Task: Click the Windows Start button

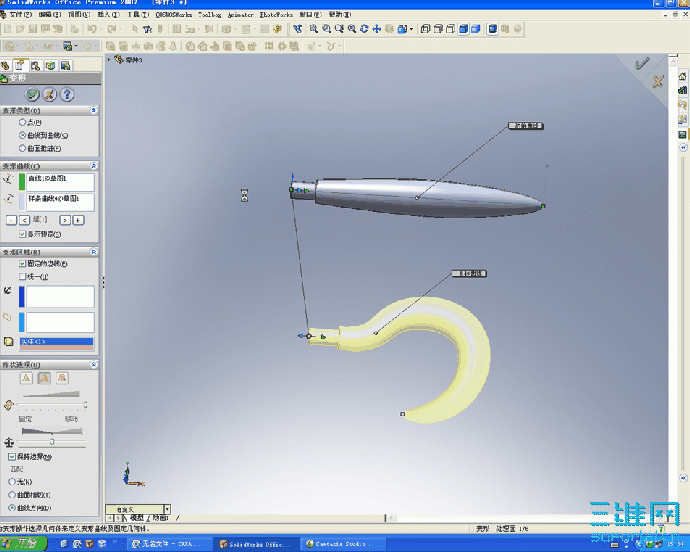Action: [x=23, y=544]
